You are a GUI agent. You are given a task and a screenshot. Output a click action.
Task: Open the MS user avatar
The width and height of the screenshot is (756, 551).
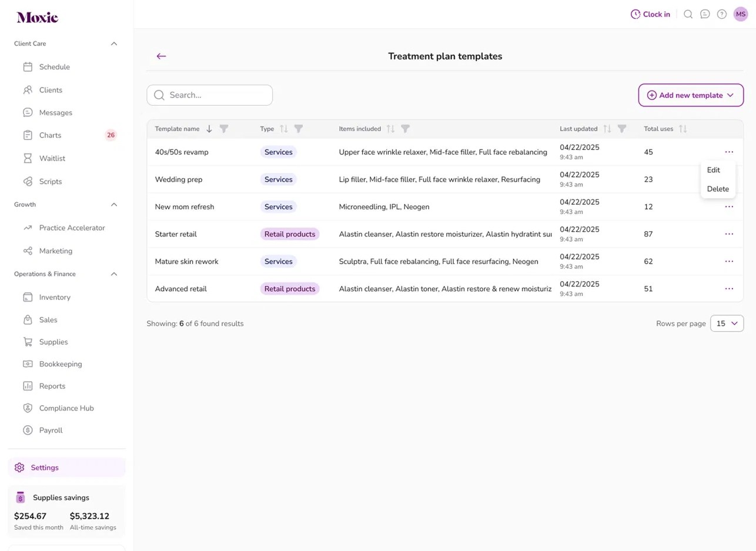(741, 14)
